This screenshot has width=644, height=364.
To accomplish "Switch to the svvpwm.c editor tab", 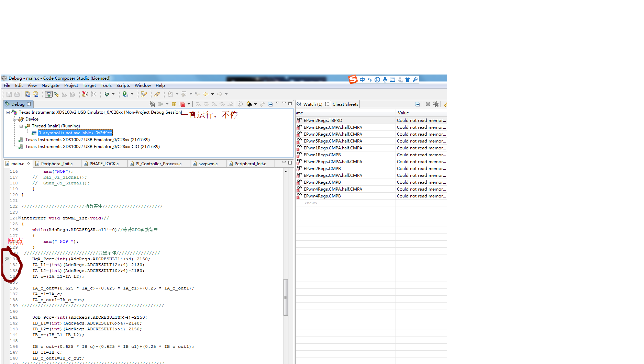I will (208, 164).
